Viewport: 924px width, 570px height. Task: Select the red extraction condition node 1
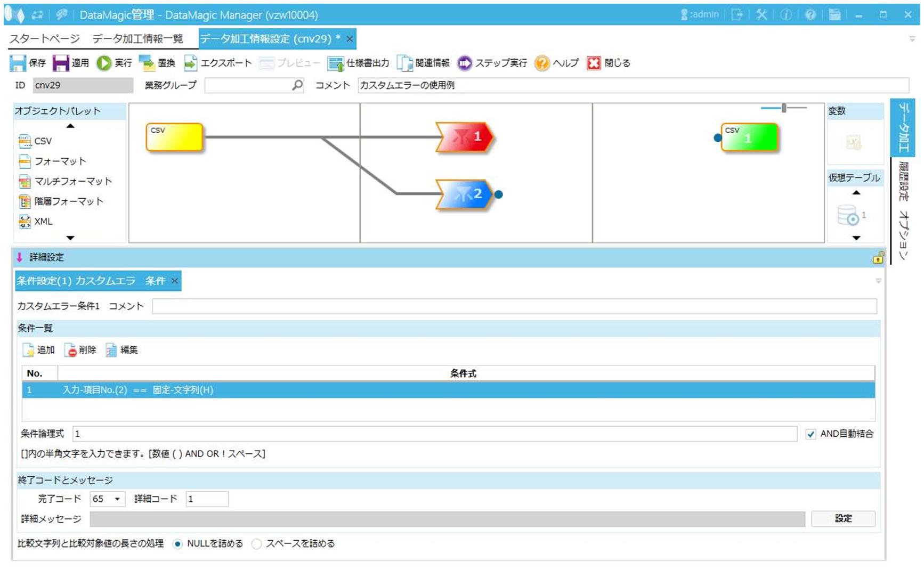464,137
